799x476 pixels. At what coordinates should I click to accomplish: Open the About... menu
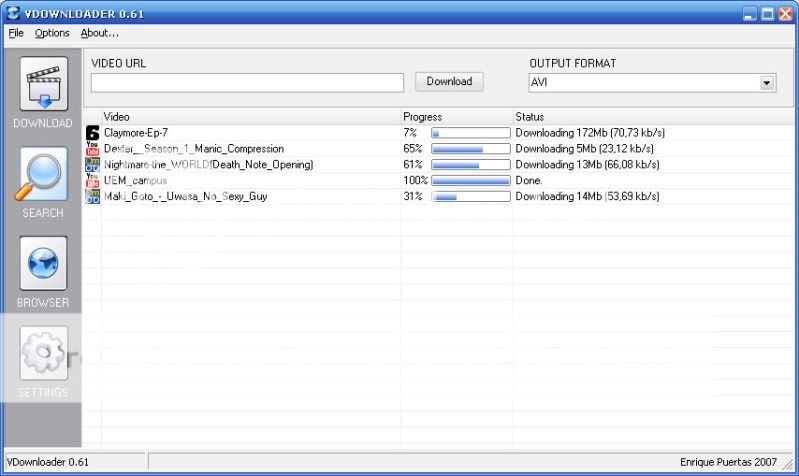point(100,33)
